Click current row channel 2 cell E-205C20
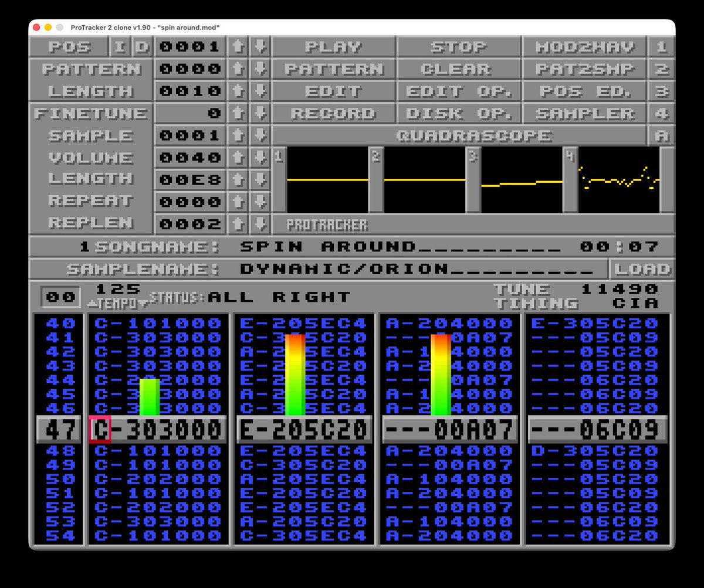This screenshot has width=704, height=588. (304, 430)
